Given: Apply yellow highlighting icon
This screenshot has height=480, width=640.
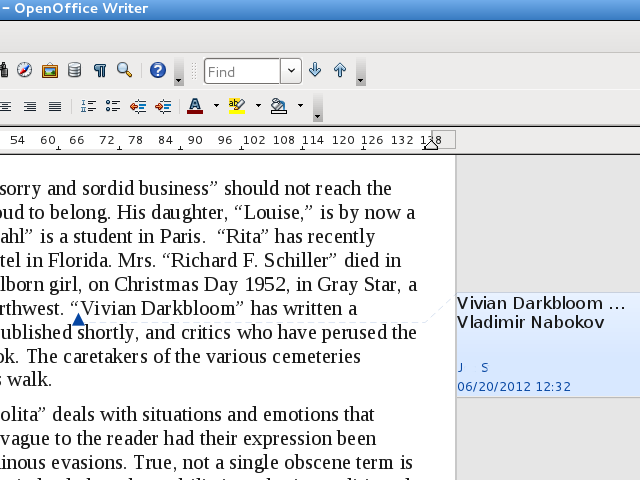Looking at the screenshot, I should click(237, 106).
